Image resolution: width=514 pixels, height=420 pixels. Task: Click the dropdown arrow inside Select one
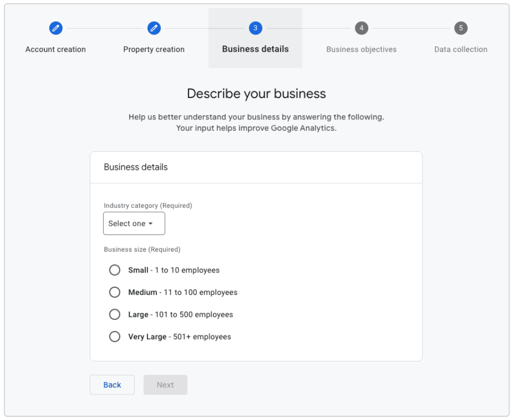point(151,223)
